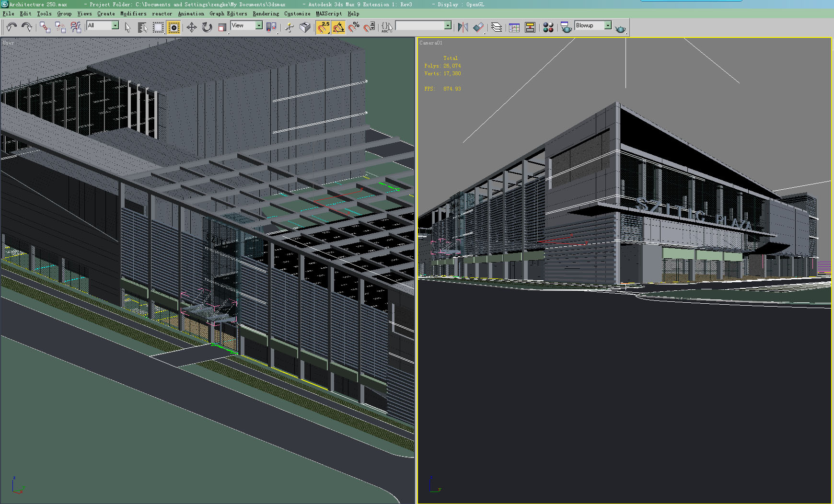This screenshot has height=504, width=834.
Task: Open the Material Editor
Action: click(549, 27)
